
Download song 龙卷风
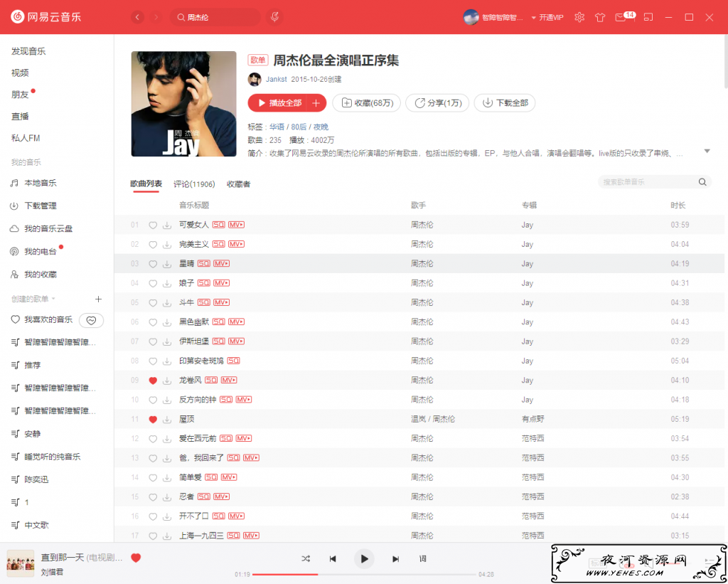(x=166, y=381)
